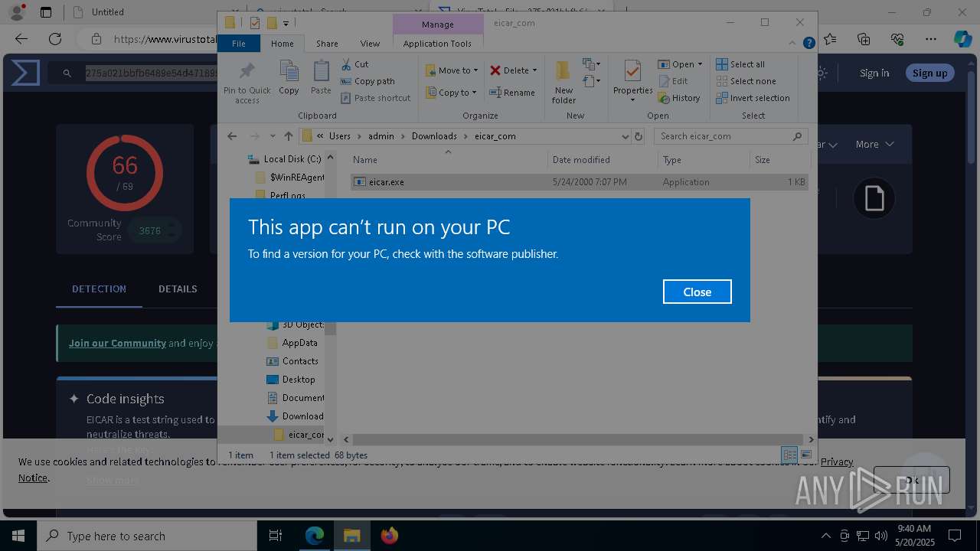The height and width of the screenshot is (551, 980).
Task: Open the DETAILS tab on VirusTotal
Action: point(178,289)
